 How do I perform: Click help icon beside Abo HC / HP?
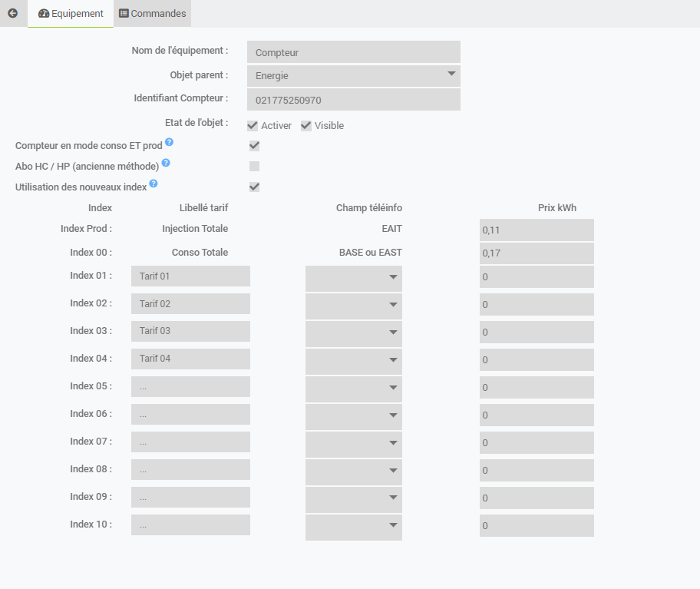point(166,163)
